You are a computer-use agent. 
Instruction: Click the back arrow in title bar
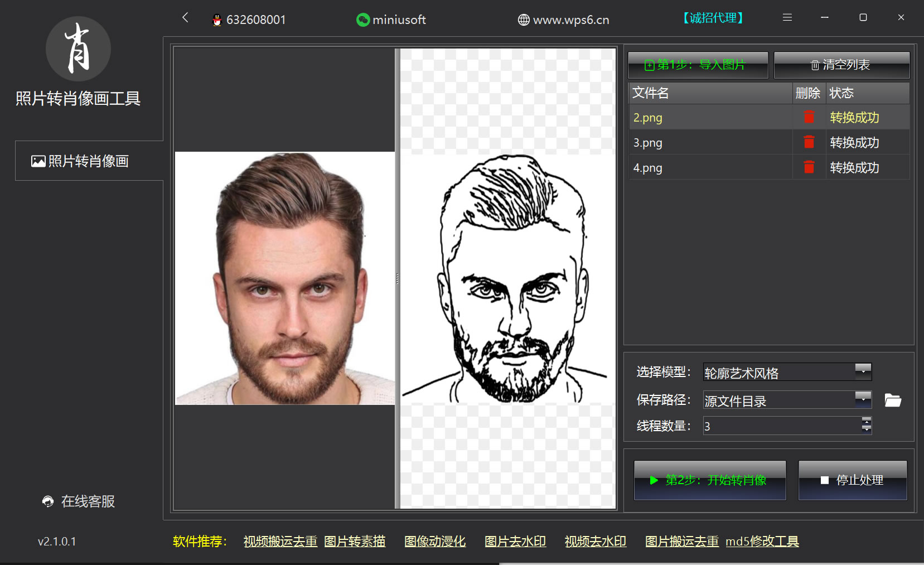(x=185, y=18)
